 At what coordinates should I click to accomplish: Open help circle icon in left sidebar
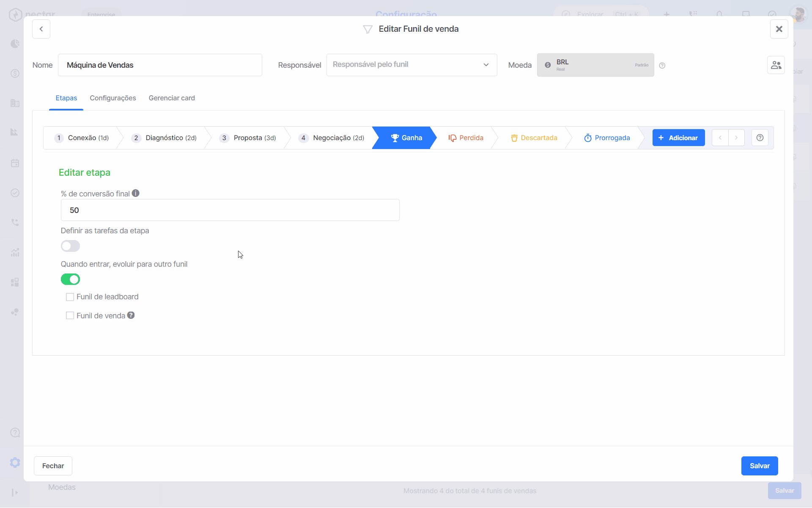(x=15, y=433)
